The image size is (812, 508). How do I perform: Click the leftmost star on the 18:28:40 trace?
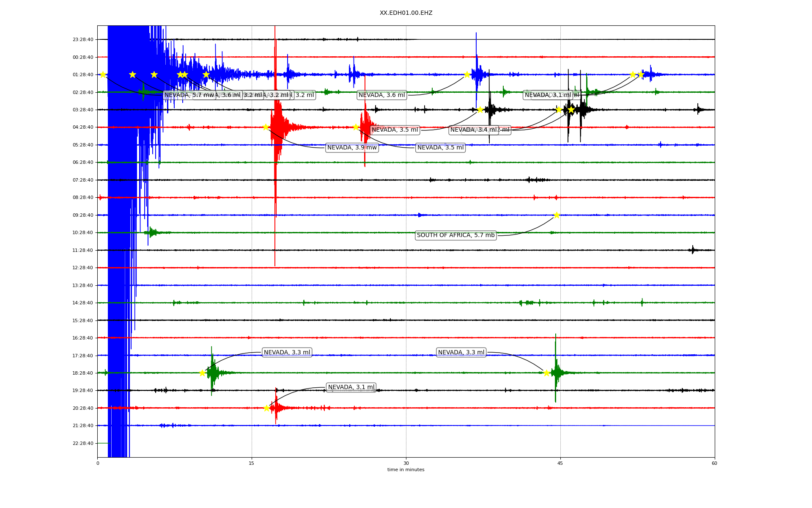(202, 373)
